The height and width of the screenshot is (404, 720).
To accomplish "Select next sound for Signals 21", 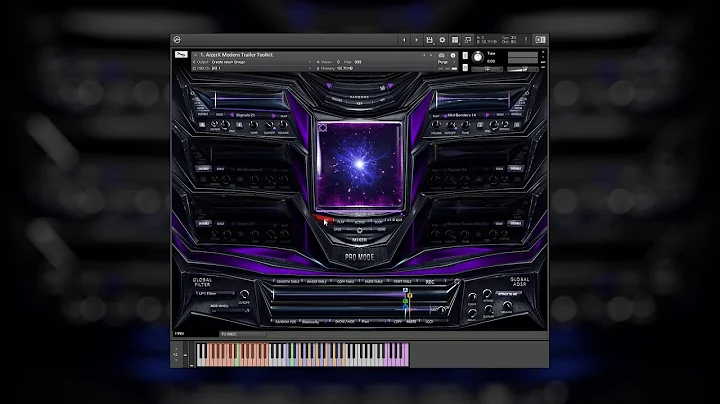I will coord(274,116).
